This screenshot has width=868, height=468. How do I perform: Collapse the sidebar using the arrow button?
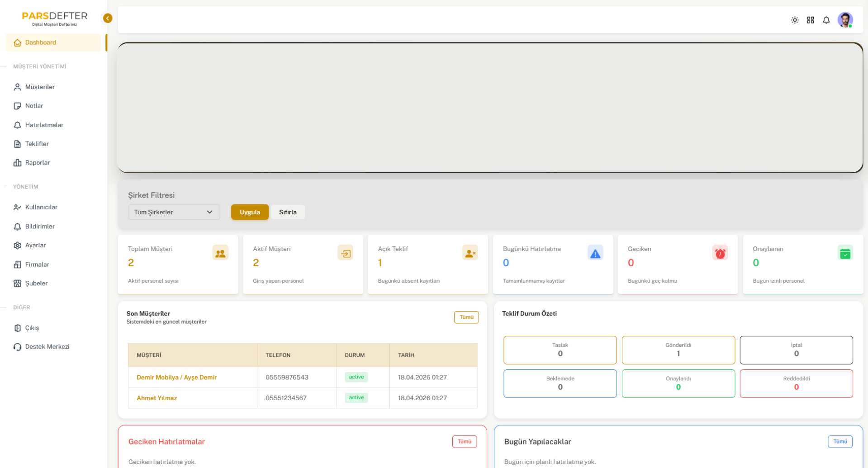point(107,18)
